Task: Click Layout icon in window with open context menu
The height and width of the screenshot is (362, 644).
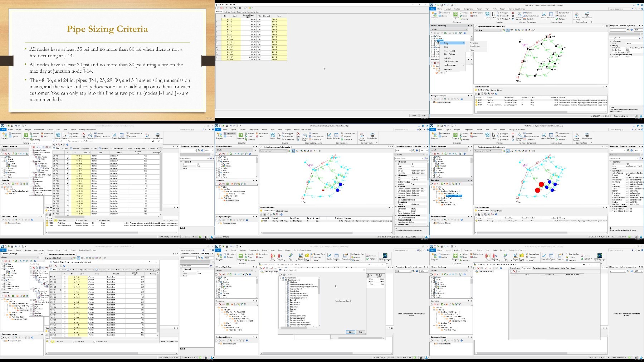Action: [x=487, y=15]
